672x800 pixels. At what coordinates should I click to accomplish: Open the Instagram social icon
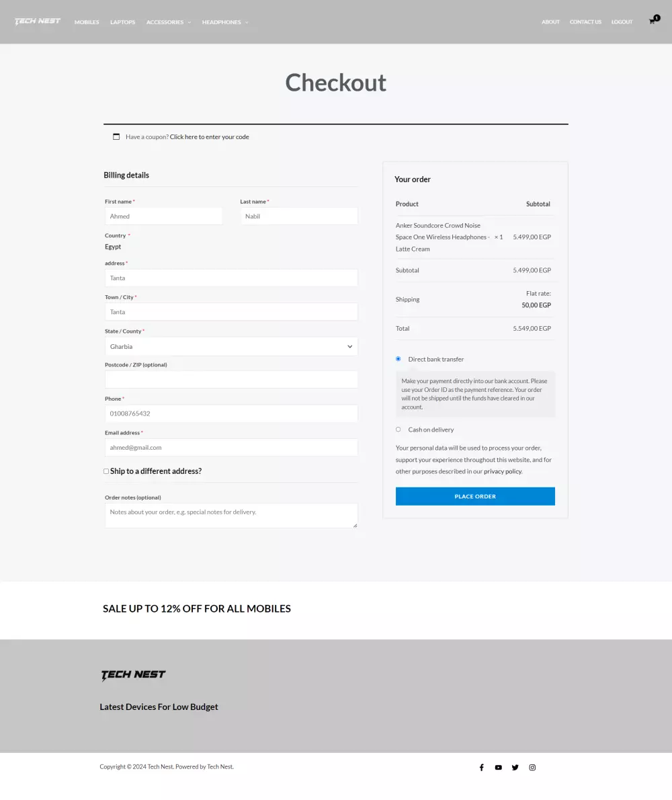click(x=532, y=767)
